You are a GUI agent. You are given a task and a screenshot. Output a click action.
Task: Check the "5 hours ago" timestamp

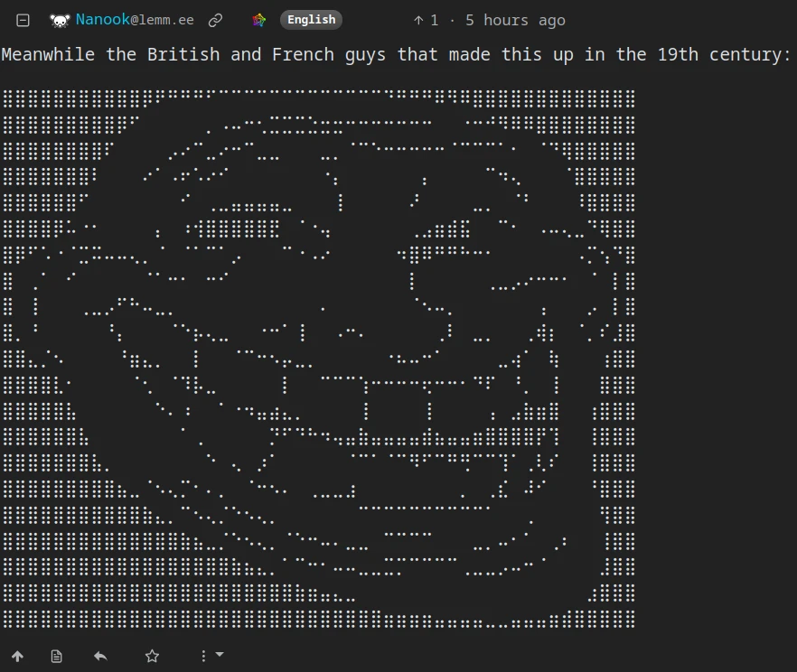click(515, 20)
